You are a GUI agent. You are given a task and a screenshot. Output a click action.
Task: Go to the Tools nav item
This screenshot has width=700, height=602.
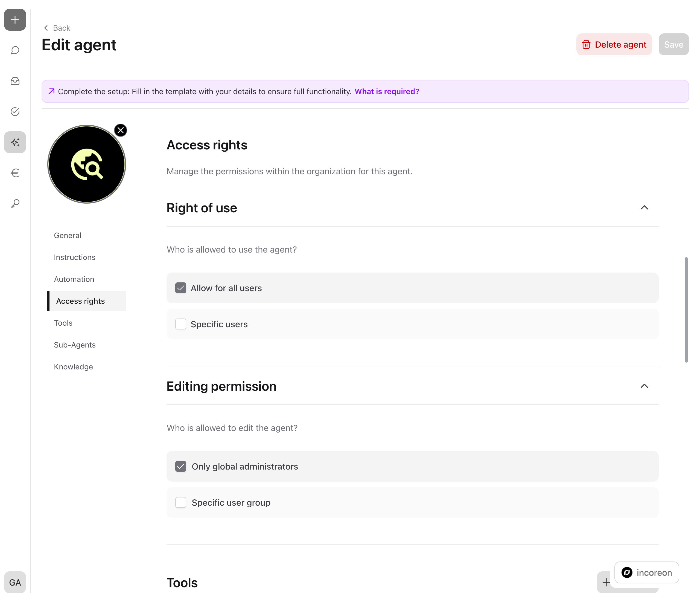(x=63, y=323)
